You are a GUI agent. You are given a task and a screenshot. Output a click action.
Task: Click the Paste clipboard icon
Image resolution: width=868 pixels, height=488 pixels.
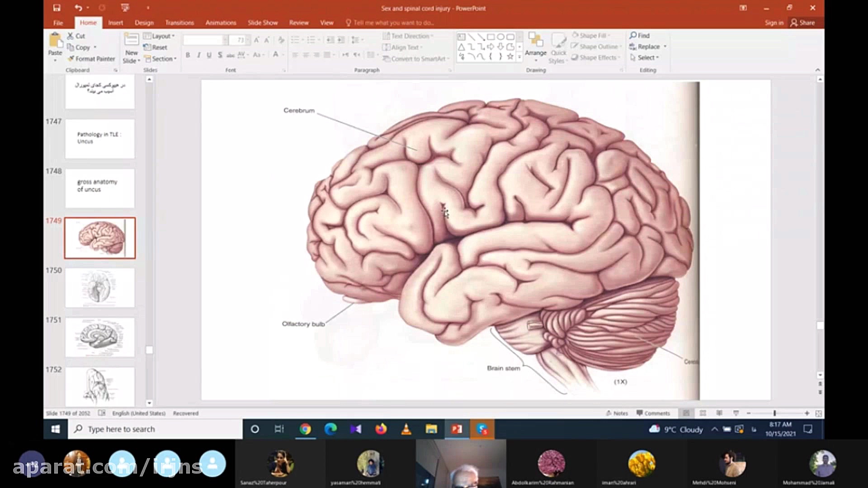(55, 41)
